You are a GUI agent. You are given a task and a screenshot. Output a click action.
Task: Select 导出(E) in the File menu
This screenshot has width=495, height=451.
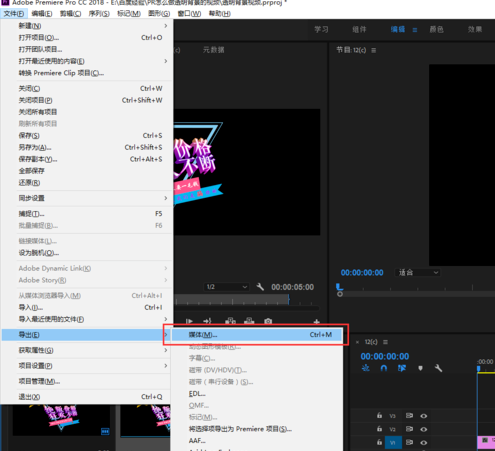87,335
